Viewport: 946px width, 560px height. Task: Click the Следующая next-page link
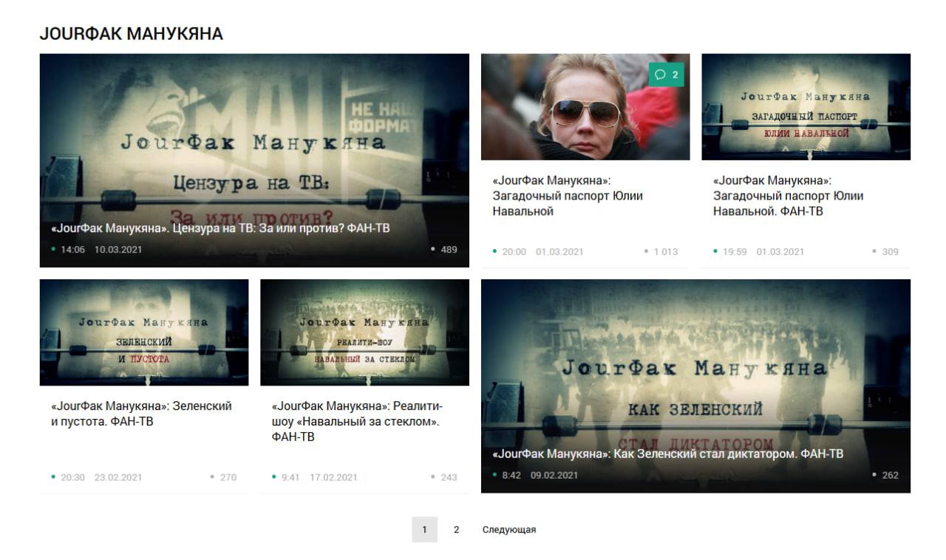(x=509, y=530)
